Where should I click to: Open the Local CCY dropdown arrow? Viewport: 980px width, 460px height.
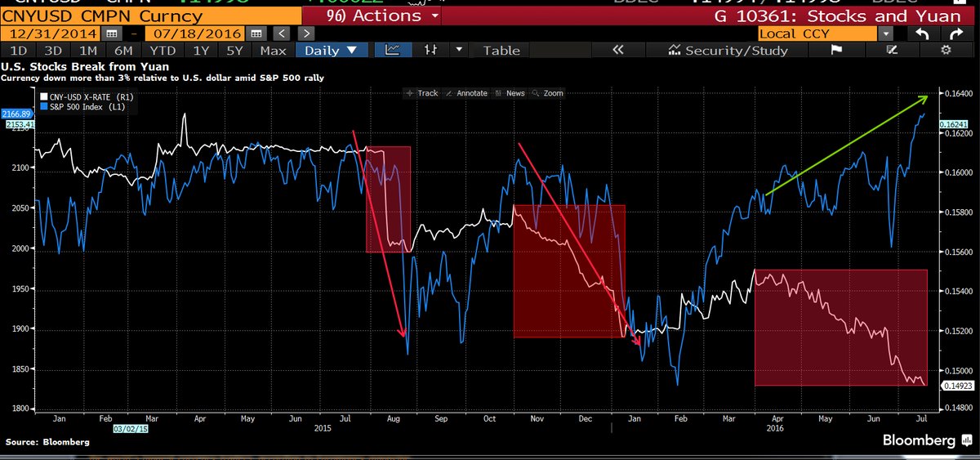coord(887,33)
